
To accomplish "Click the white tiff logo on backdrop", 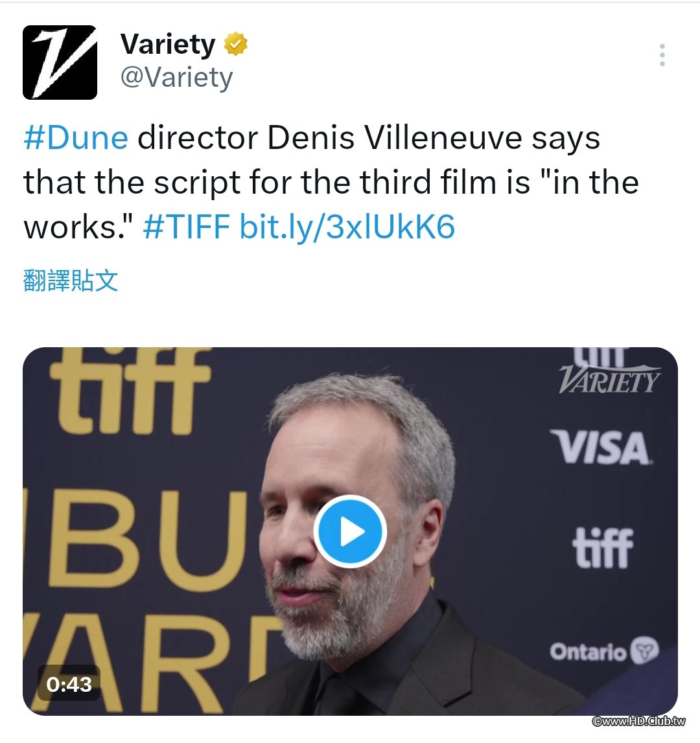I will [603, 548].
